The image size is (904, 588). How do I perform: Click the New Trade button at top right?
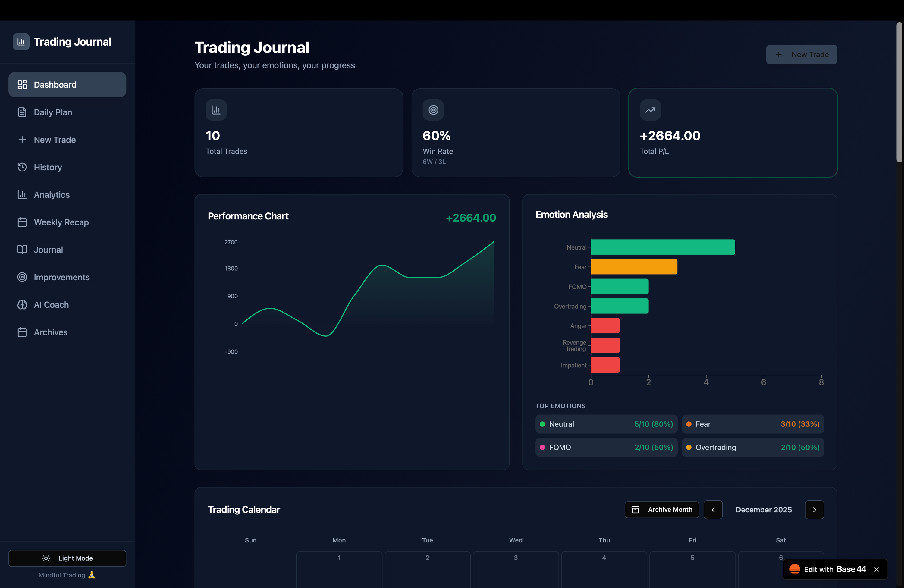coord(802,55)
